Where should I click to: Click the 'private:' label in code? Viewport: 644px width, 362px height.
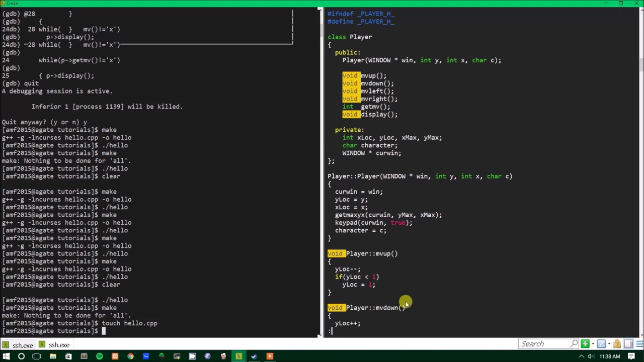[350, 130]
